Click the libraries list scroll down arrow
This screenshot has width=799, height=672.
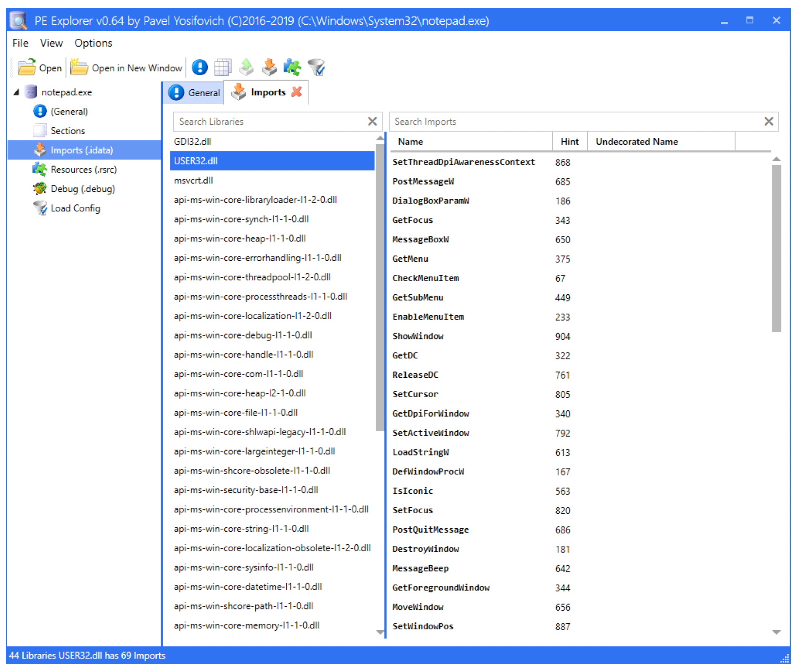pos(380,632)
